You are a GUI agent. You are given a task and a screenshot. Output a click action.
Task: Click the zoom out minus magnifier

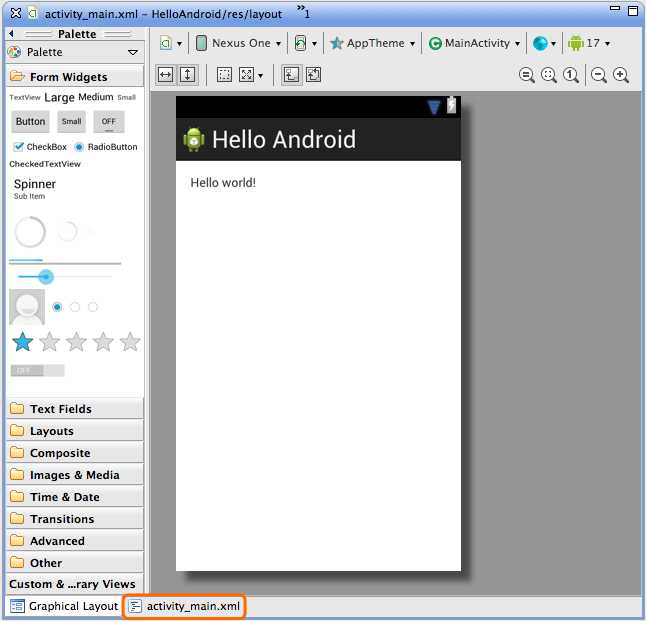[x=599, y=75]
